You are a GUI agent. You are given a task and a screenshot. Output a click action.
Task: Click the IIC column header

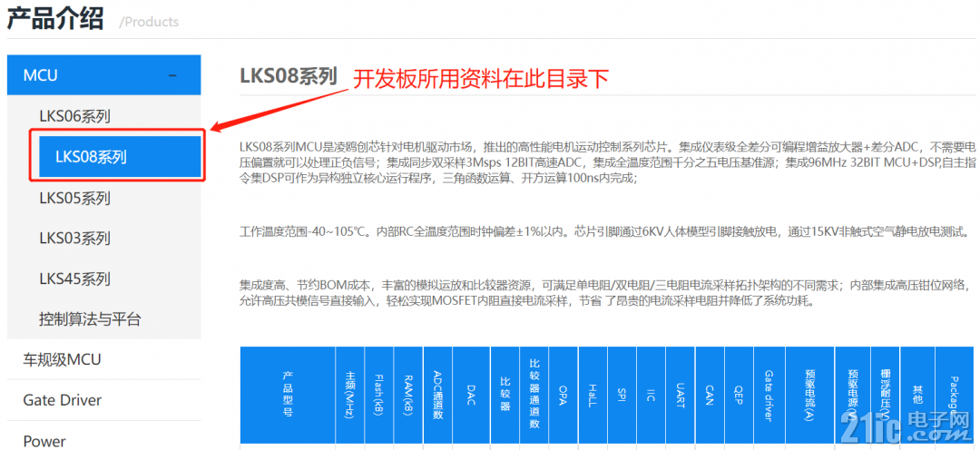[652, 395]
